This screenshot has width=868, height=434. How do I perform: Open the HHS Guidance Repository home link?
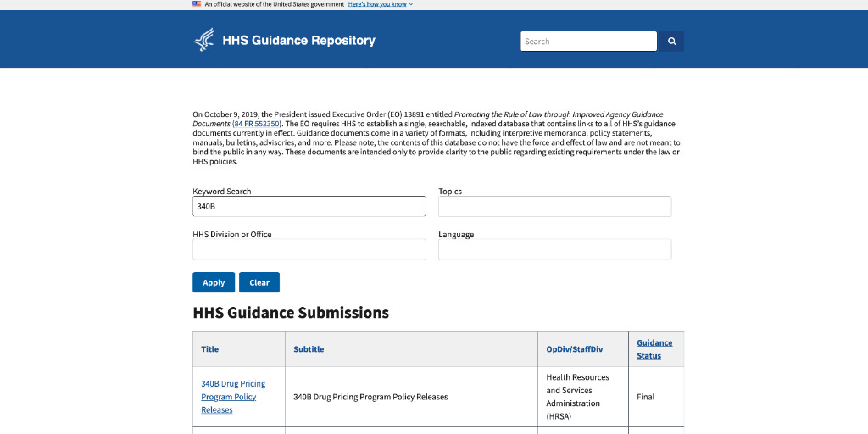(298, 41)
